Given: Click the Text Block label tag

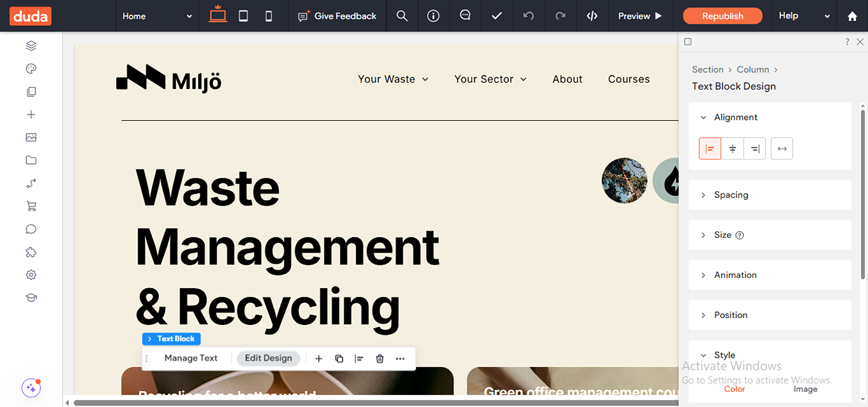Looking at the screenshot, I should pos(171,339).
